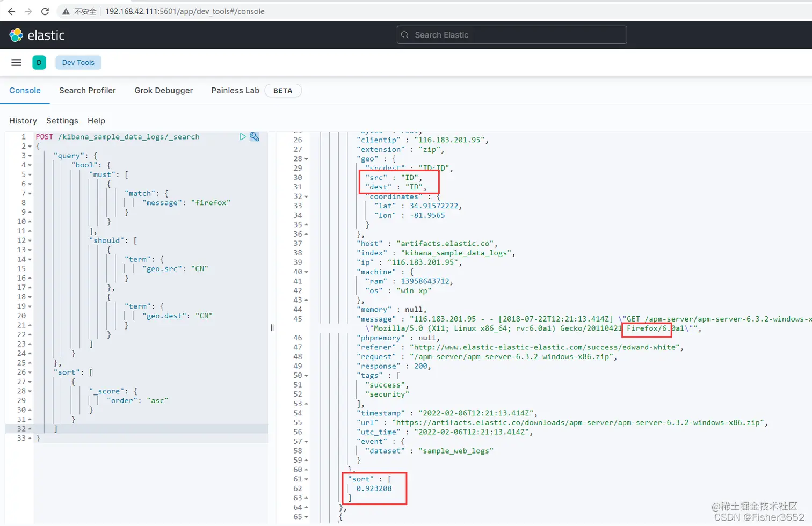Open the Search Profiler tab
This screenshot has width=812, height=526.
(88, 90)
